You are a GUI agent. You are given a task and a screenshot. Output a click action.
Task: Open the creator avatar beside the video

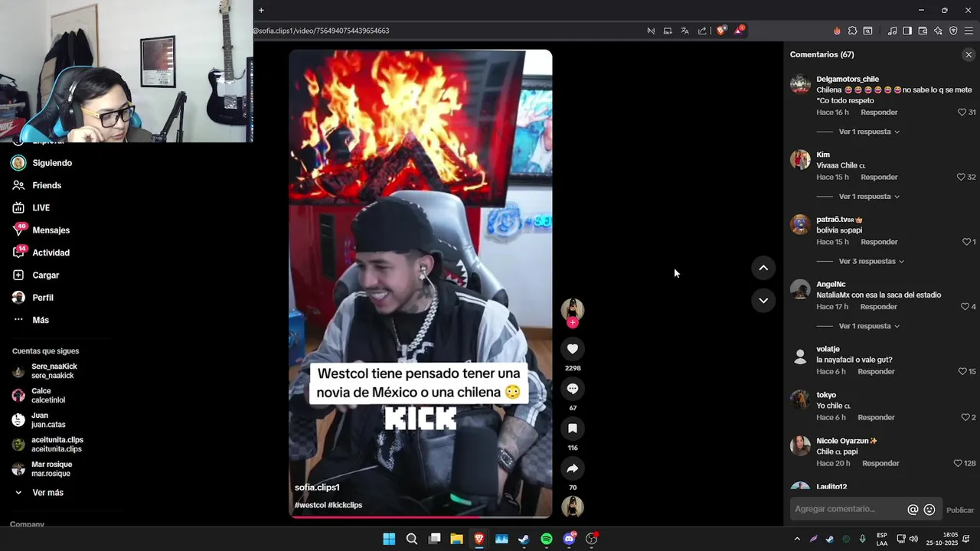pyautogui.click(x=572, y=309)
